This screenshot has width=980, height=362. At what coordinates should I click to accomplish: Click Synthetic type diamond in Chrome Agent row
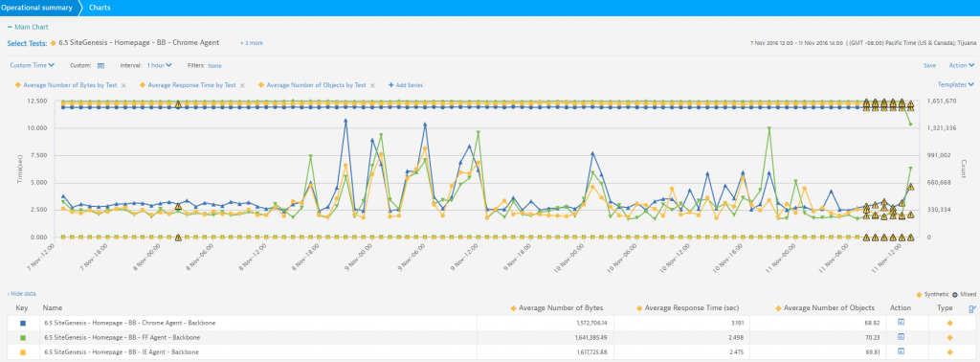pyautogui.click(x=950, y=323)
